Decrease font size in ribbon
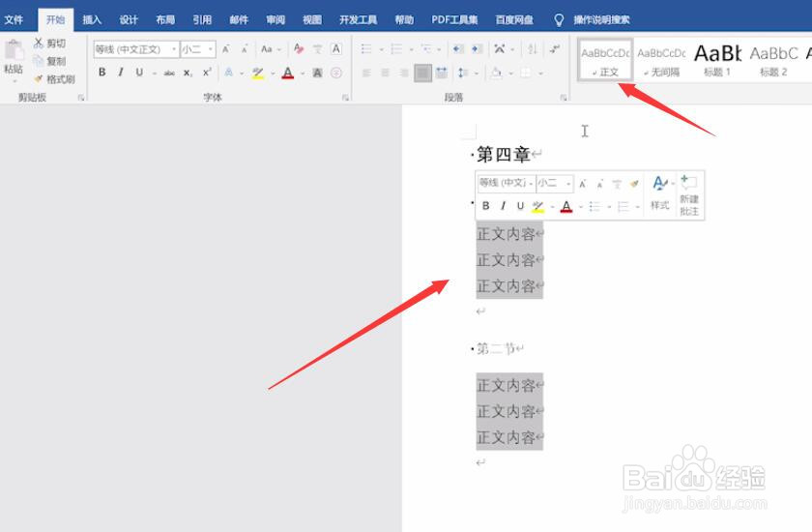This screenshot has height=532, width=812. coord(245,49)
